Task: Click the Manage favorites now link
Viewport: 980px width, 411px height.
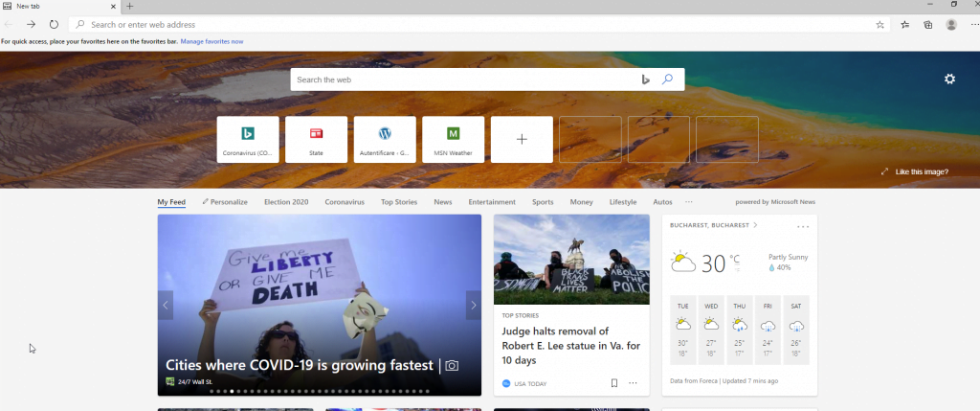Action: click(212, 41)
